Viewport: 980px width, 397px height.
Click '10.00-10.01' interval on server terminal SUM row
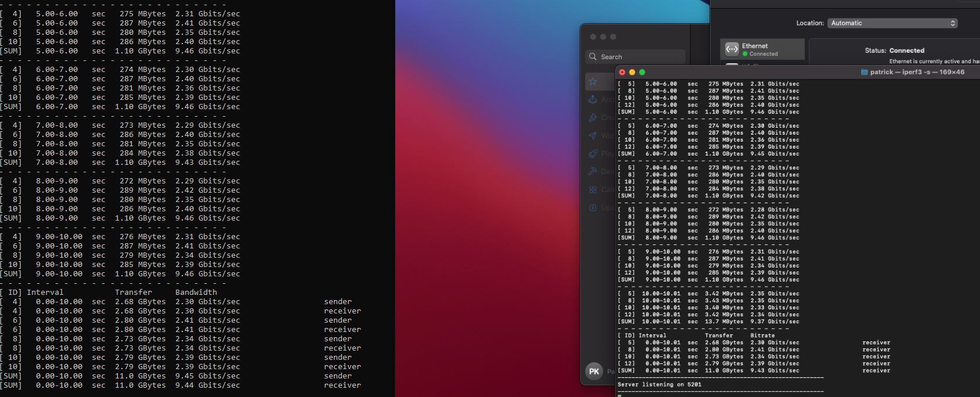coord(661,322)
